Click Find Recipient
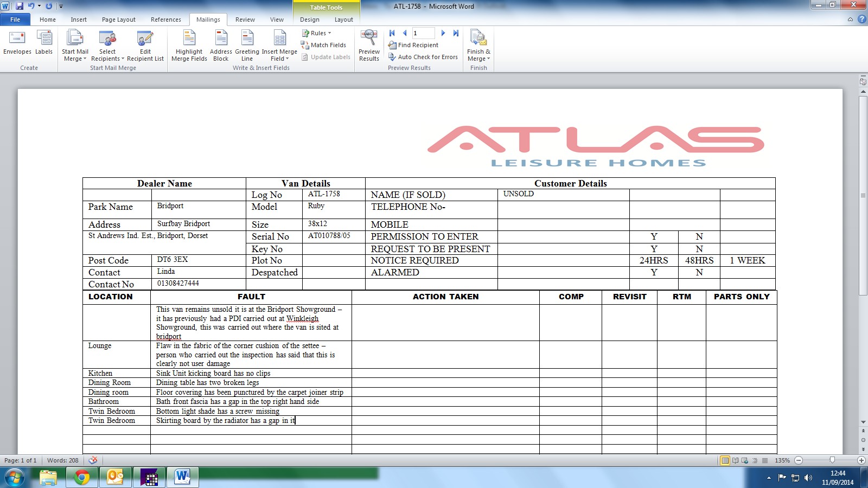This screenshot has width=868, height=488. point(413,45)
